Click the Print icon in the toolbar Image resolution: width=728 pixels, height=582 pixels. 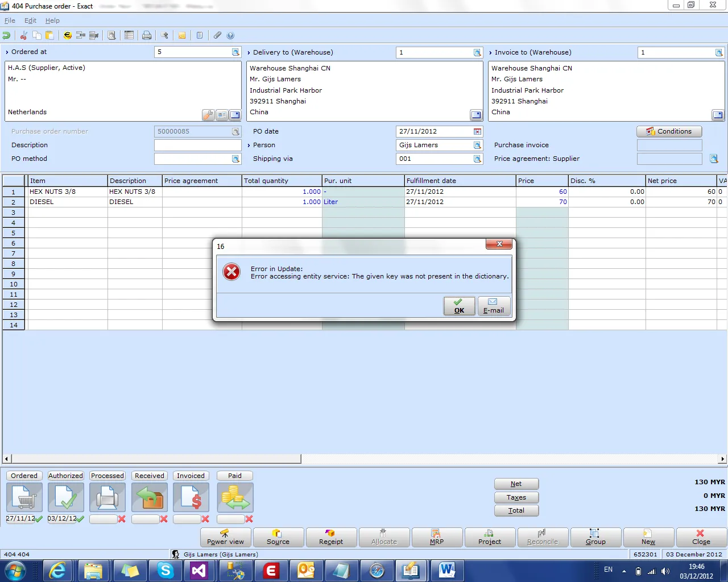coord(147,35)
